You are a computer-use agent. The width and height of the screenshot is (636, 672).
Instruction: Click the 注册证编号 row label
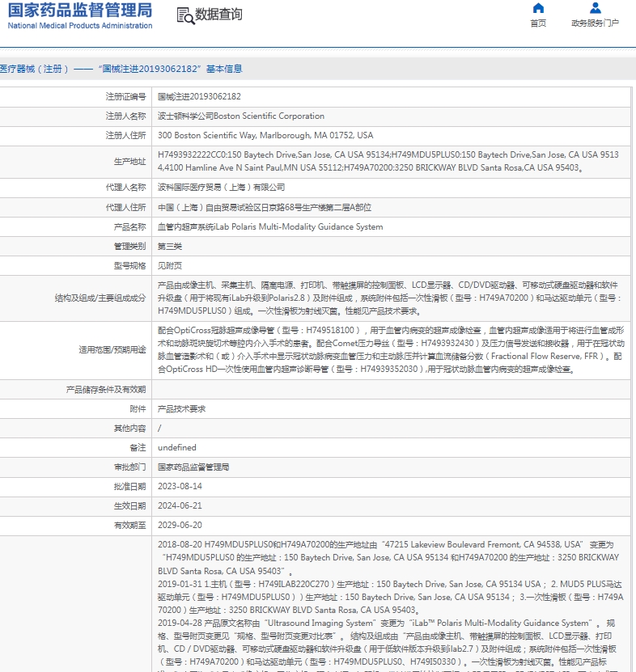[x=125, y=97]
